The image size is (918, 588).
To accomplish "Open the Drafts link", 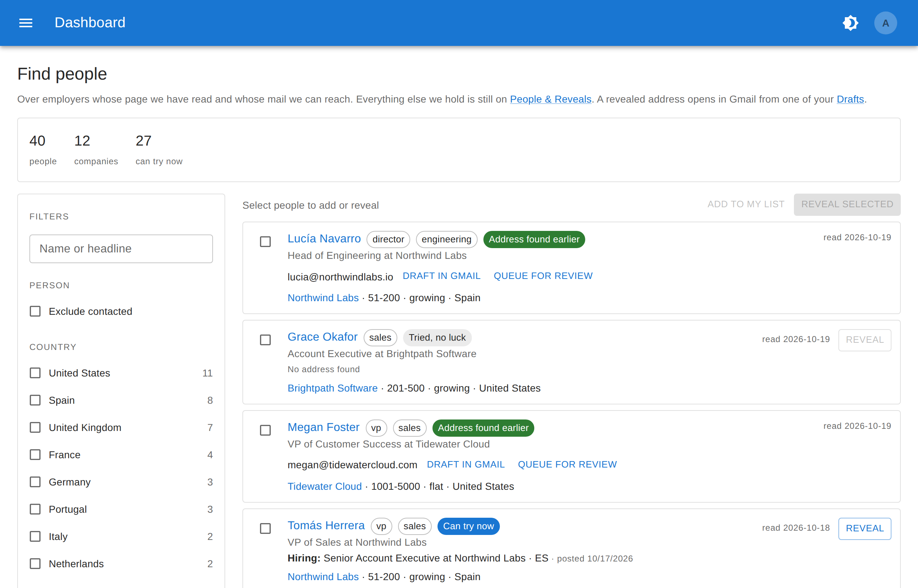I will (x=850, y=99).
